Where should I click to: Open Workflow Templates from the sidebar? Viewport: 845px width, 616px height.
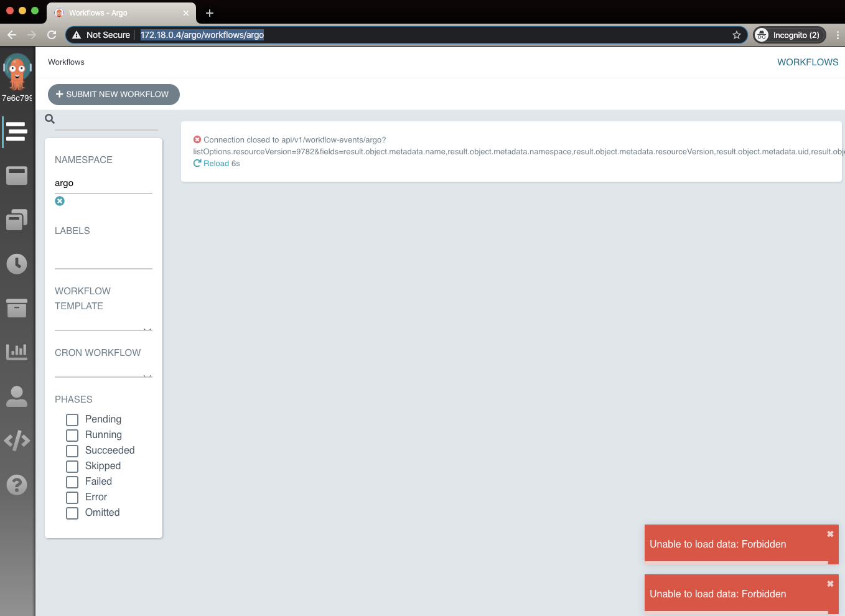tap(17, 175)
